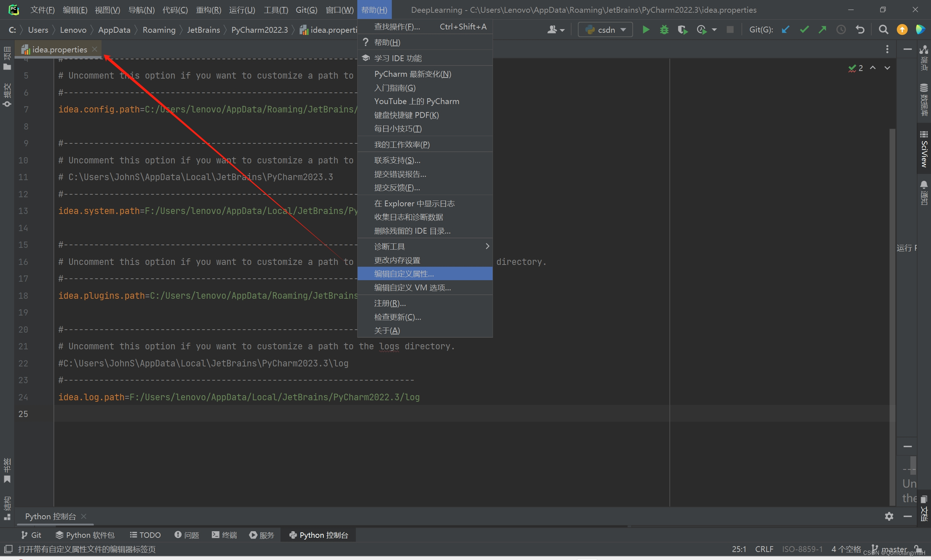Choose 更改内存设置 from help menu
931x560 pixels.
coord(425,260)
